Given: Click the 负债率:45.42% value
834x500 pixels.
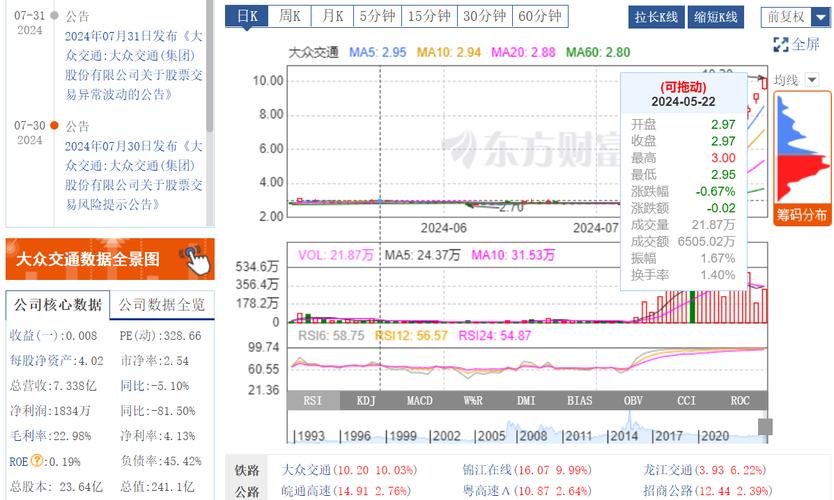Looking at the screenshot, I should (x=161, y=461).
